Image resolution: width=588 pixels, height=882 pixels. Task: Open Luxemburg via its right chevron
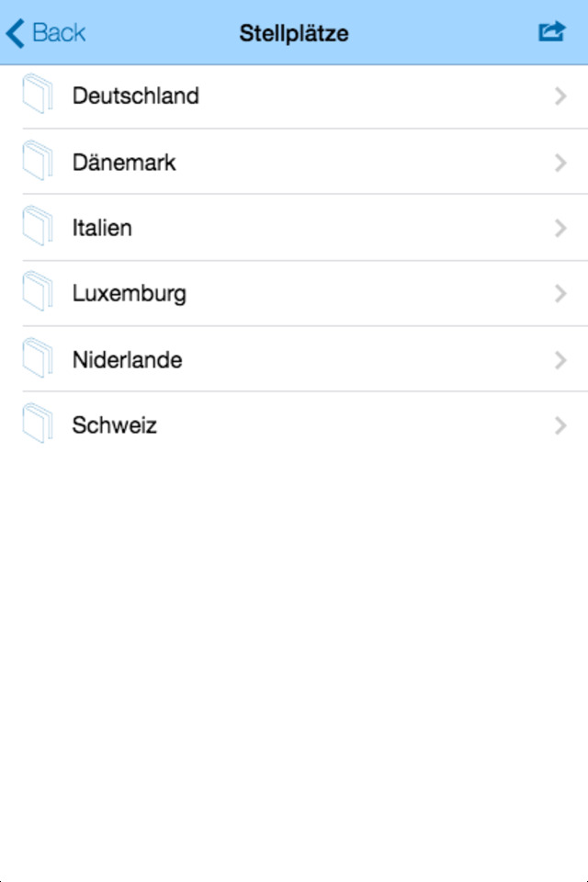coord(560,294)
